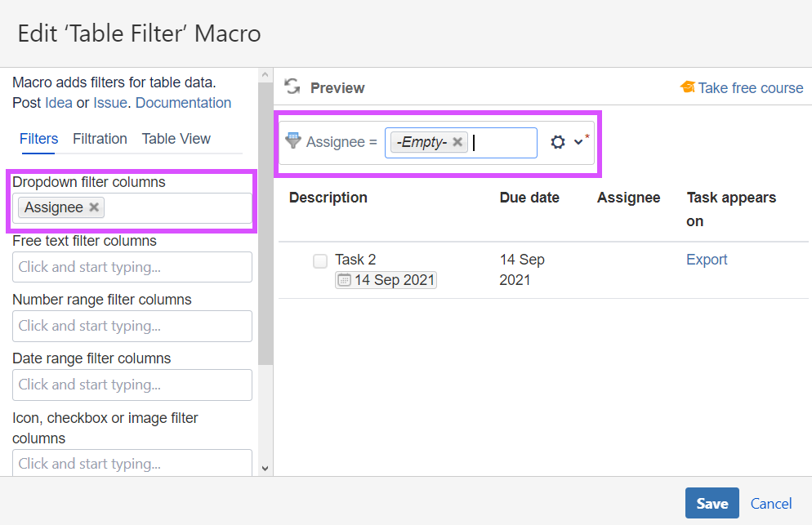This screenshot has width=812, height=525.
Task: Click the graduation cap course icon
Action: coord(688,87)
